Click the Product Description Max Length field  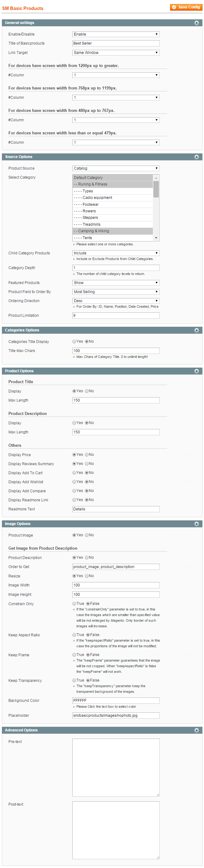pos(116,432)
